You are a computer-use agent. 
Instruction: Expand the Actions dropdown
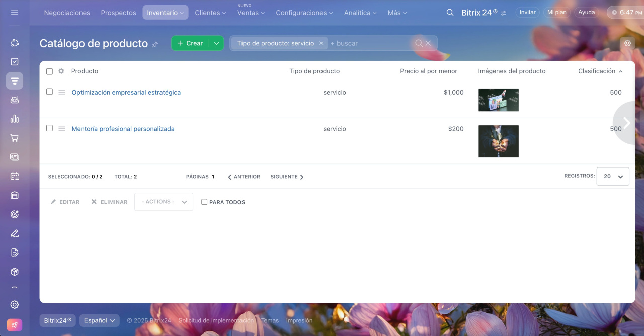164,202
